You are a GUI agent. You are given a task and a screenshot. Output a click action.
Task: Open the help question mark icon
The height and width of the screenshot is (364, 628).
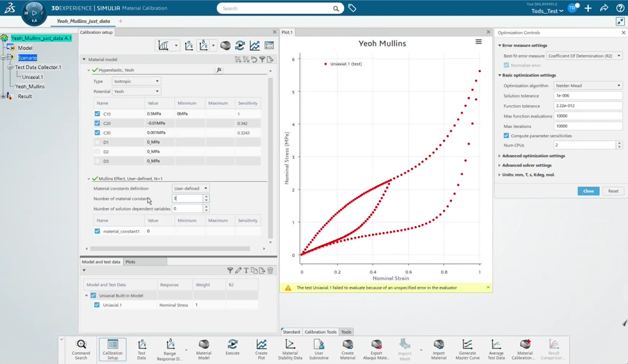620,8
